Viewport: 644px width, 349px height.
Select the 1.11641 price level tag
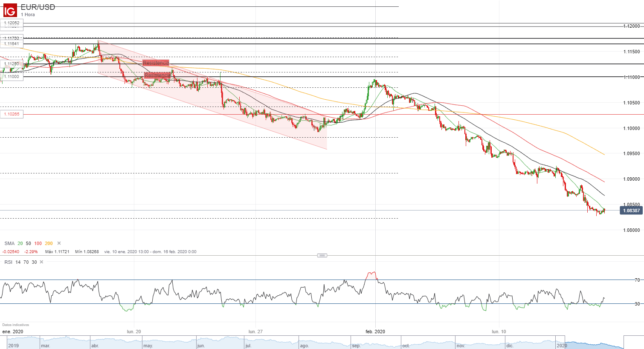pyautogui.click(x=12, y=43)
